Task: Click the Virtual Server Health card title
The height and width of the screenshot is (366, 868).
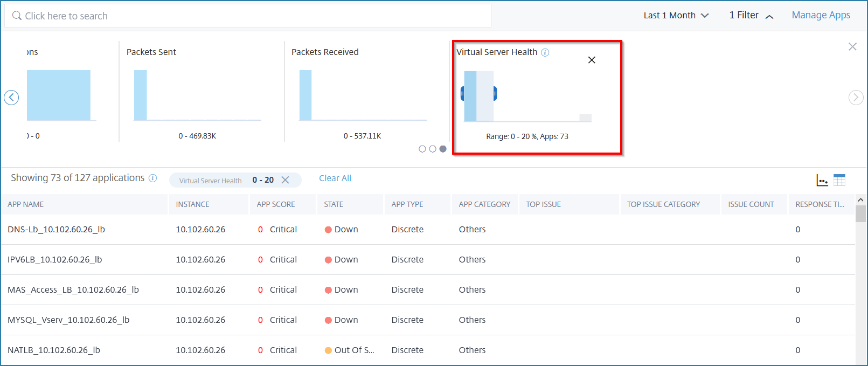Action: (497, 52)
